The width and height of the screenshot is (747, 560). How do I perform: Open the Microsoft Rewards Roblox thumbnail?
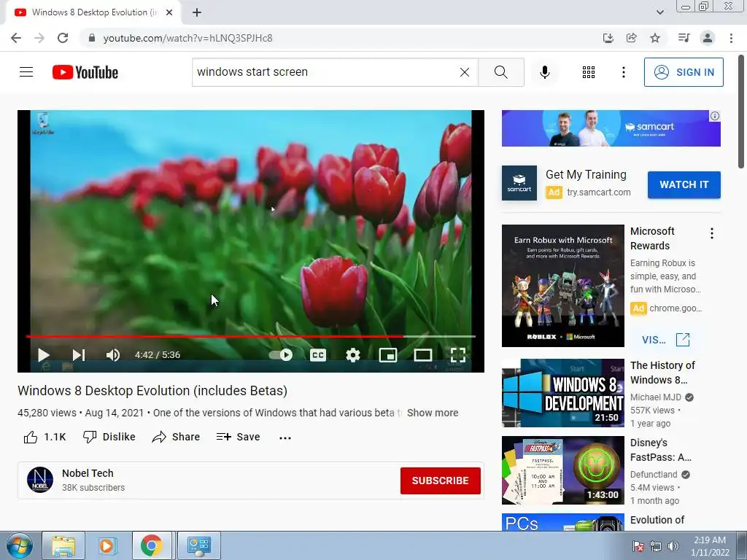[562, 286]
